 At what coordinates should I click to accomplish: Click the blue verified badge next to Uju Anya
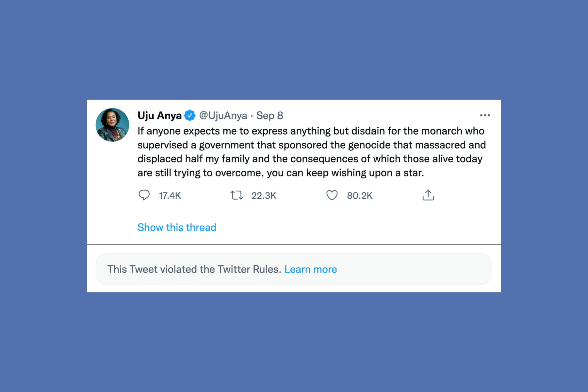(190, 115)
